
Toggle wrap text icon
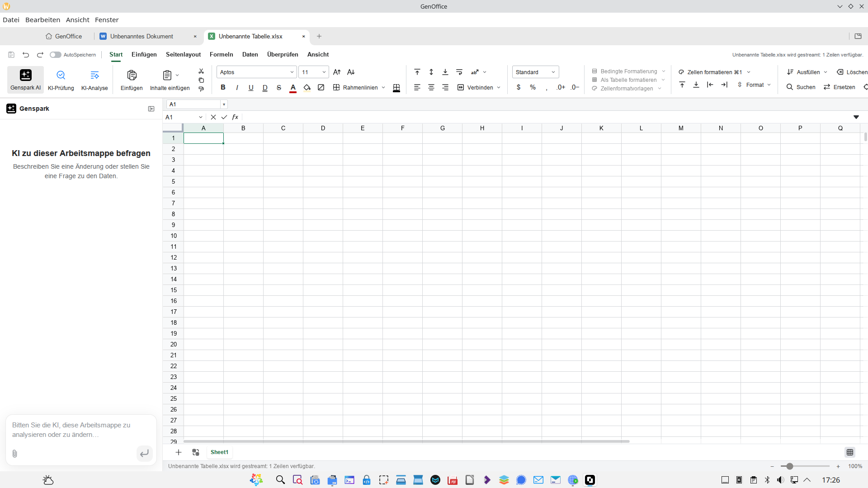click(459, 72)
